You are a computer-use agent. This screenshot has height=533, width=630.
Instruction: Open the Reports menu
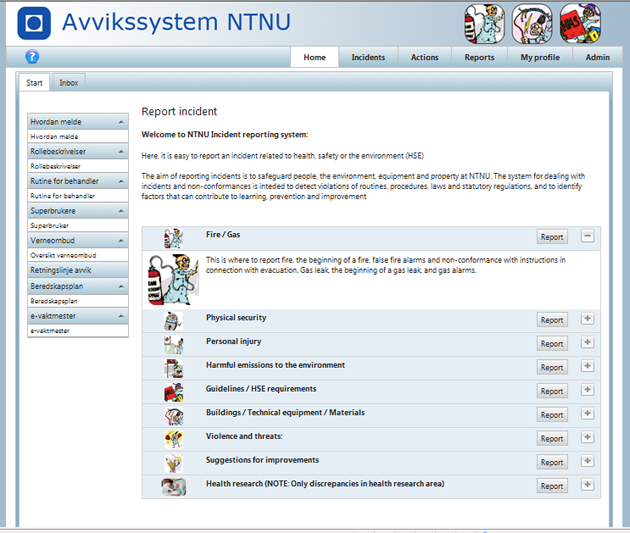479,57
